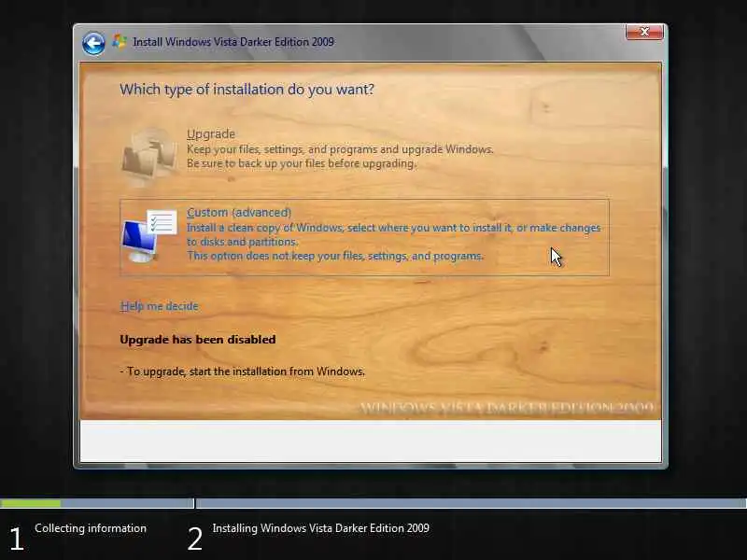Click the Upgrade folders icon

click(x=148, y=156)
